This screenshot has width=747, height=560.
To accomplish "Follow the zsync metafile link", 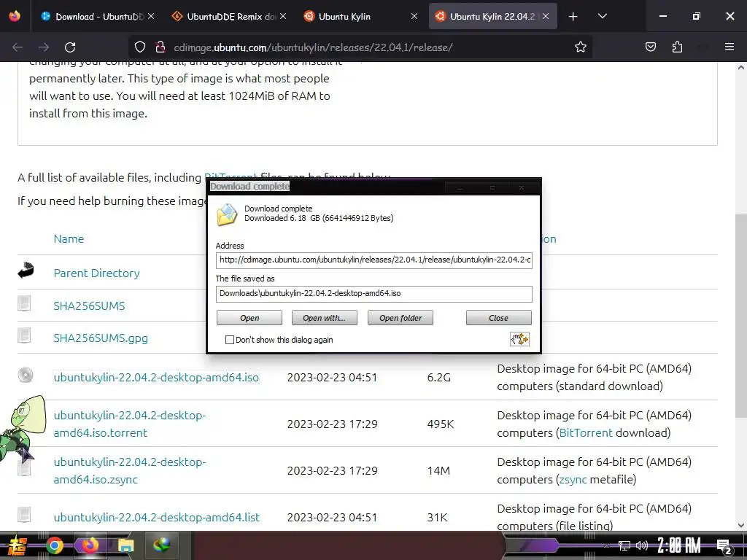I will [573, 480].
